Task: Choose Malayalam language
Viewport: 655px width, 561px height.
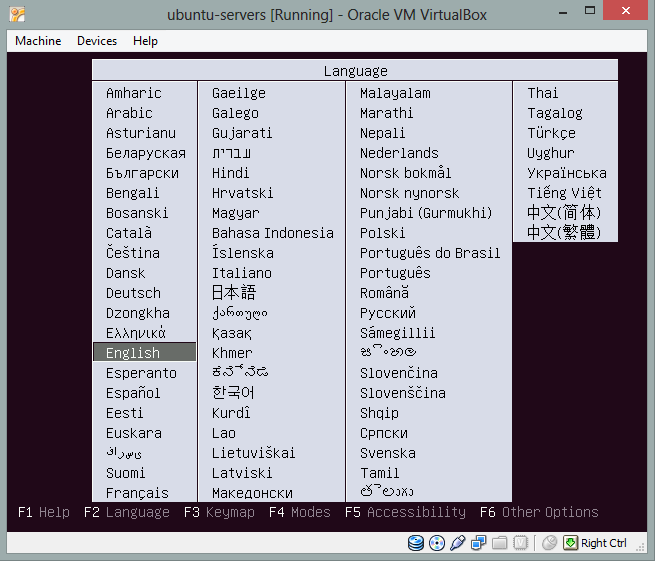Action: [x=395, y=93]
